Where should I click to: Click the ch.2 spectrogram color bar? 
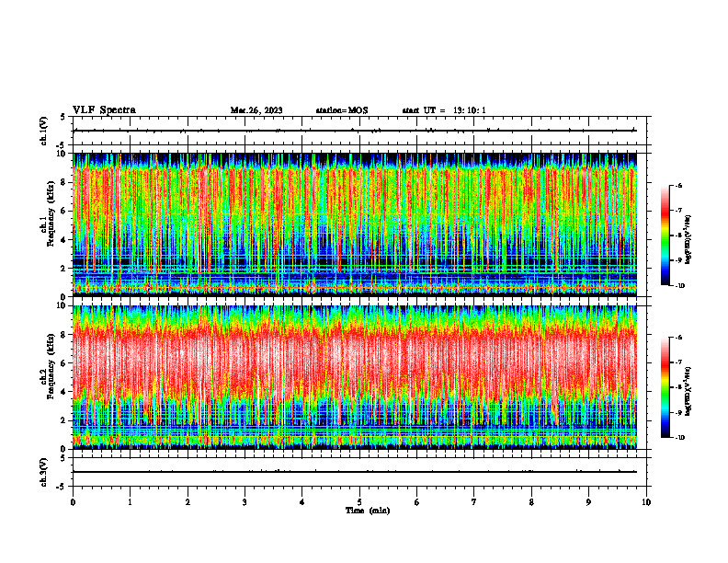665,387
